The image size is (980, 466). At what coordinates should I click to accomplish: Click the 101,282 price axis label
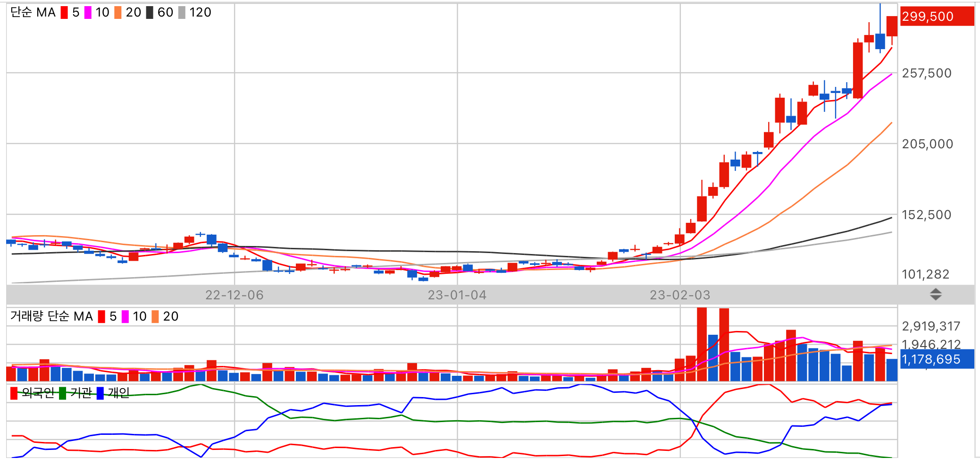click(925, 274)
